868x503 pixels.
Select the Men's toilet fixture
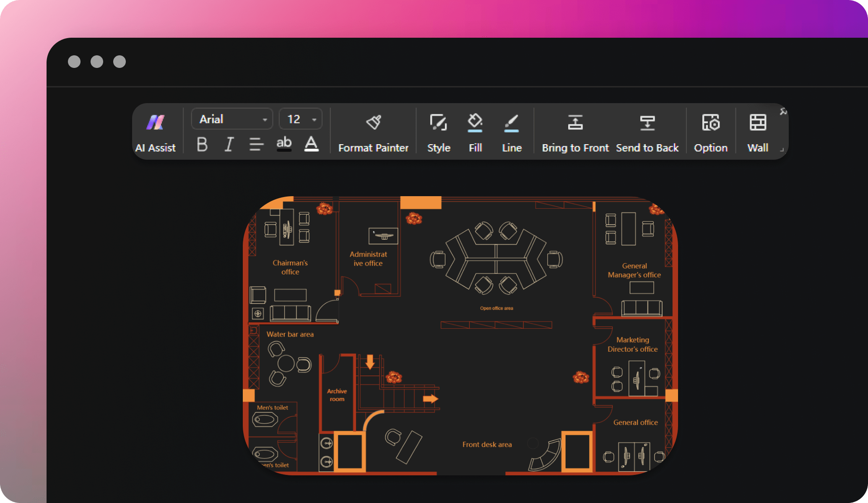coord(265,419)
